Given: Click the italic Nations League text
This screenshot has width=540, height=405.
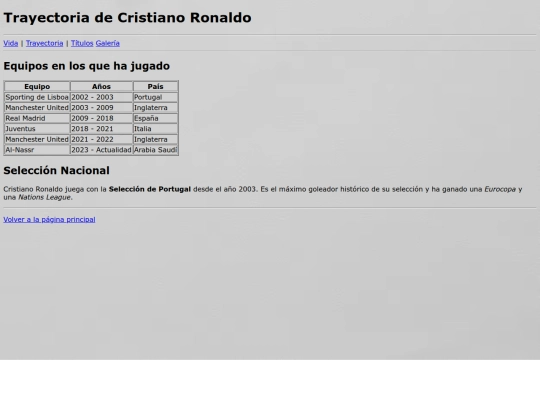Looking at the screenshot, I should point(44,197).
